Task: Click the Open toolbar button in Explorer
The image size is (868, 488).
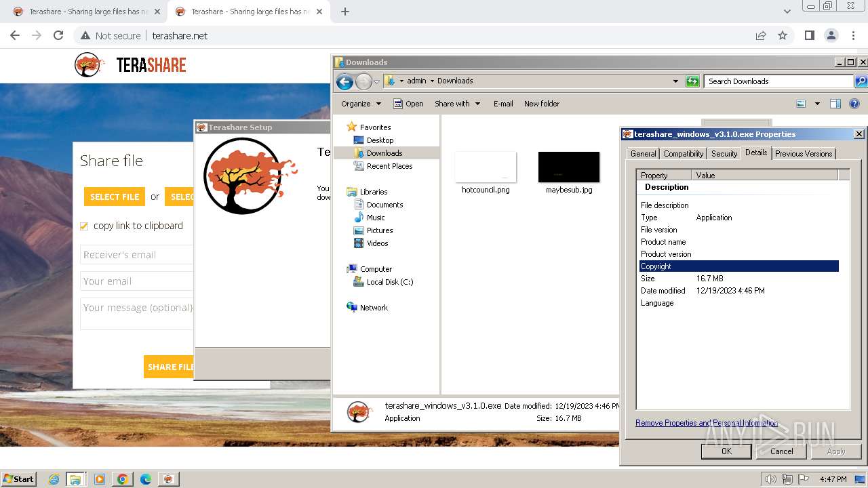Action: pos(408,104)
